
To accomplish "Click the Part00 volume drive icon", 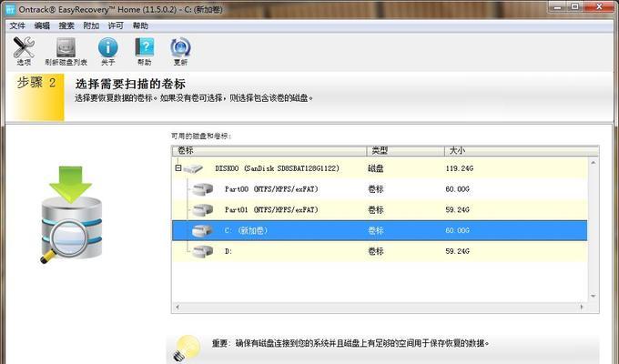I will [x=202, y=189].
